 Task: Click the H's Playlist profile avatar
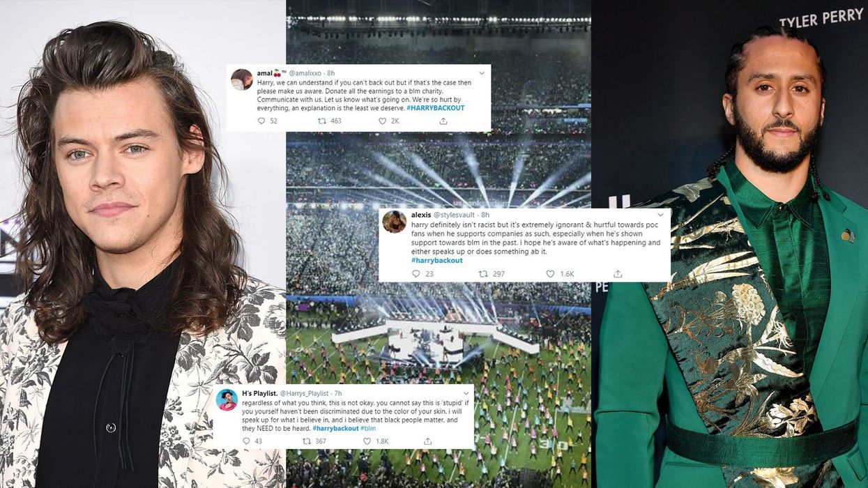pos(226,400)
